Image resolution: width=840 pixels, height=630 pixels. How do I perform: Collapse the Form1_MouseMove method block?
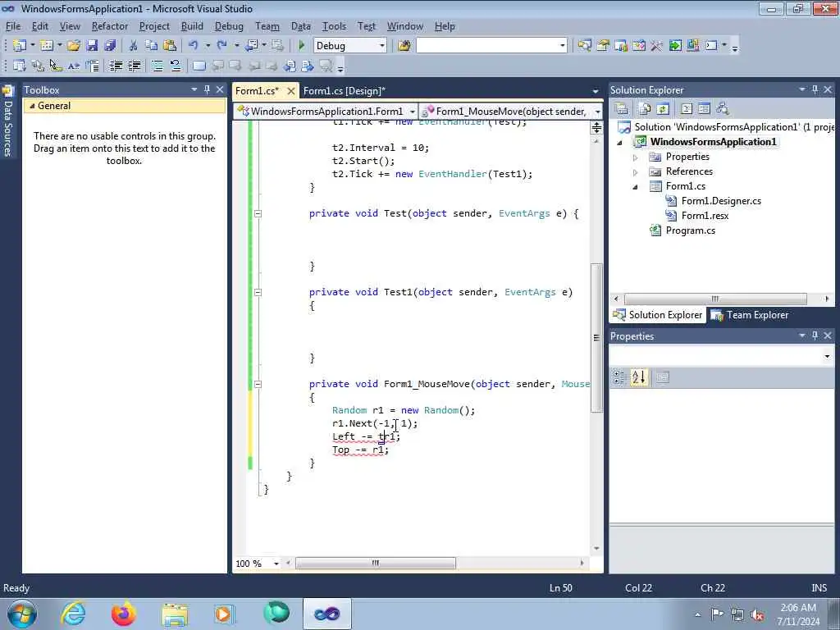(x=258, y=384)
